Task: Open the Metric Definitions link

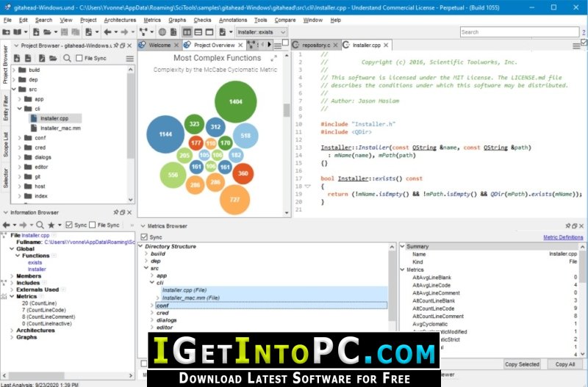Action: (563, 237)
